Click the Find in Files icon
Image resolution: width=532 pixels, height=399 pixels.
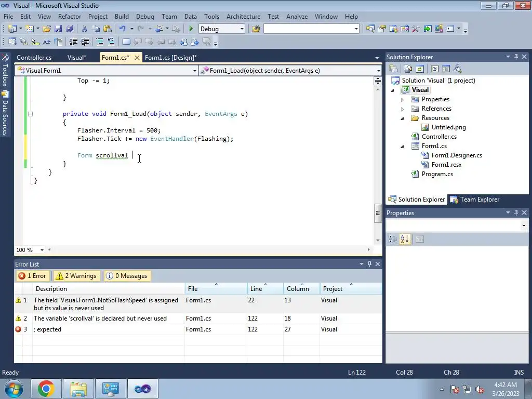pos(256,29)
